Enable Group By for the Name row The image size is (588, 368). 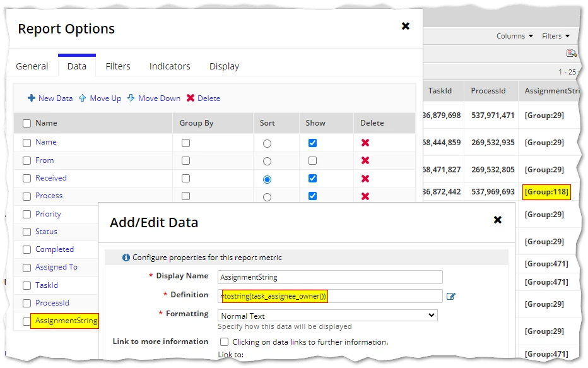[185, 143]
